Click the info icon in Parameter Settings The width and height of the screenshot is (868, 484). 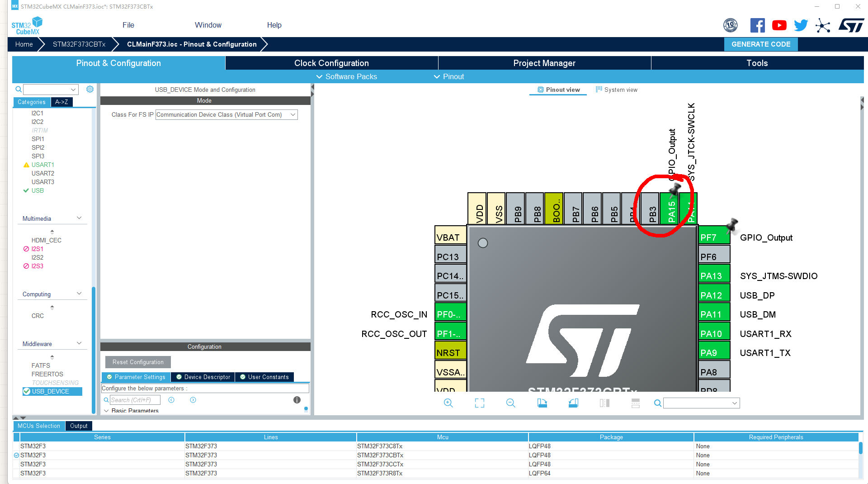pos(297,400)
